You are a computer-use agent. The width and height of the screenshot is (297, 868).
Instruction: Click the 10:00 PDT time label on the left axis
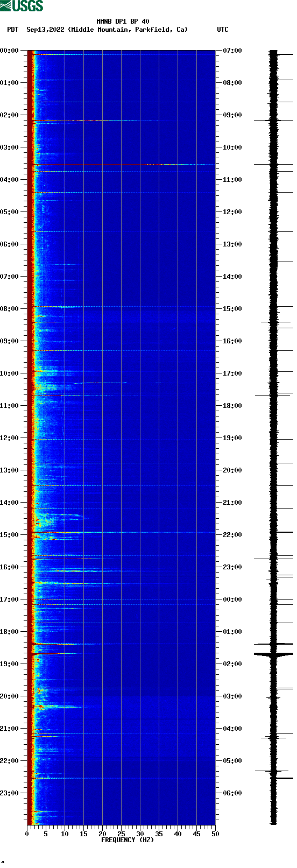(x=10, y=373)
